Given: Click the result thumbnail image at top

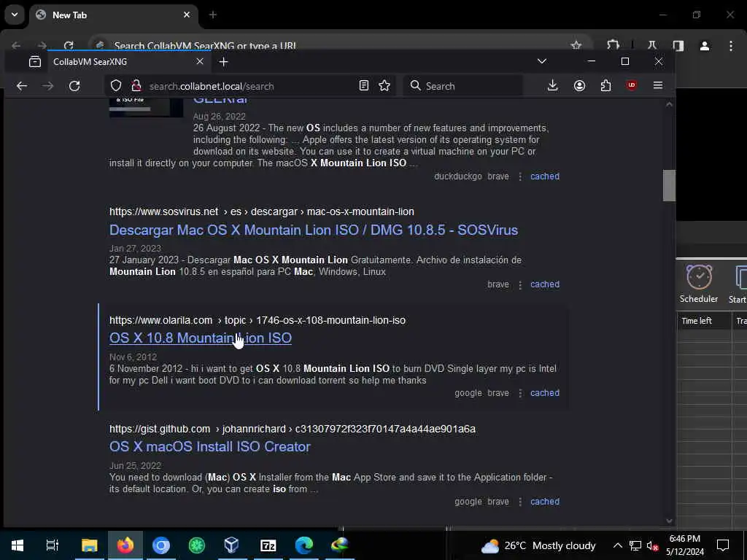Looking at the screenshot, I should pyautogui.click(x=146, y=107).
